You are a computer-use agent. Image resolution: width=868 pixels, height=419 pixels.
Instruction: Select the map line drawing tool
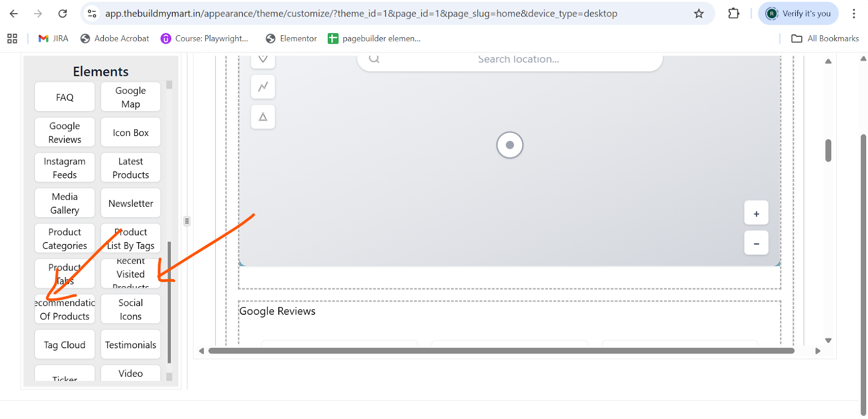(263, 87)
